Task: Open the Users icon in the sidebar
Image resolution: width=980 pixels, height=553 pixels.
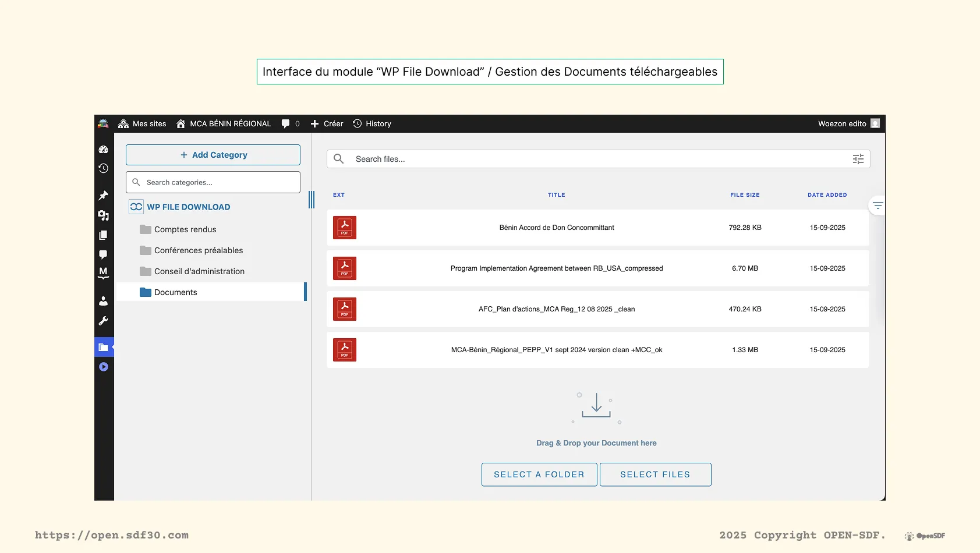Action: (x=104, y=301)
